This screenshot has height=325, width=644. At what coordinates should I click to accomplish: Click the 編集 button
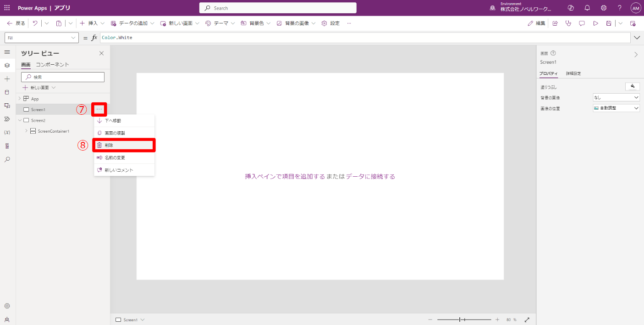point(536,23)
